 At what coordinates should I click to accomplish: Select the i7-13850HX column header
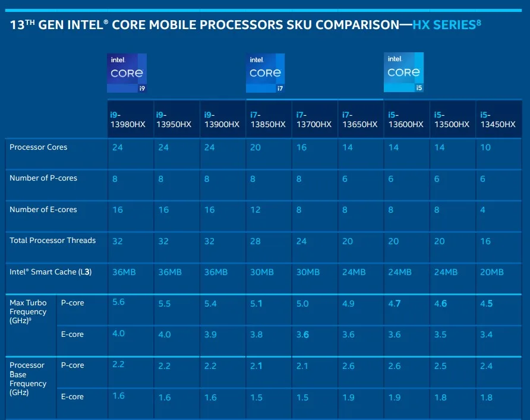tap(269, 119)
